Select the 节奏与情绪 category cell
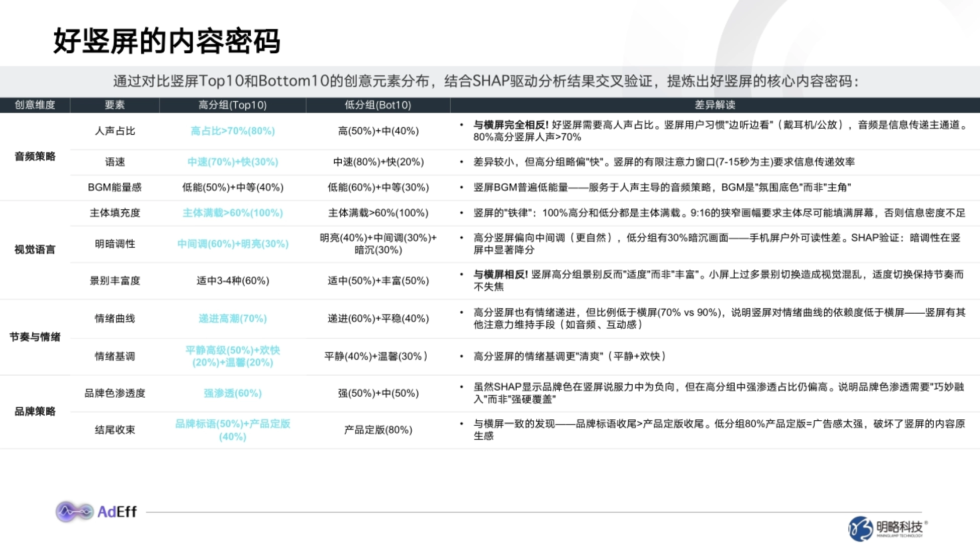Screen dimensions: 980x552 click(x=35, y=337)
